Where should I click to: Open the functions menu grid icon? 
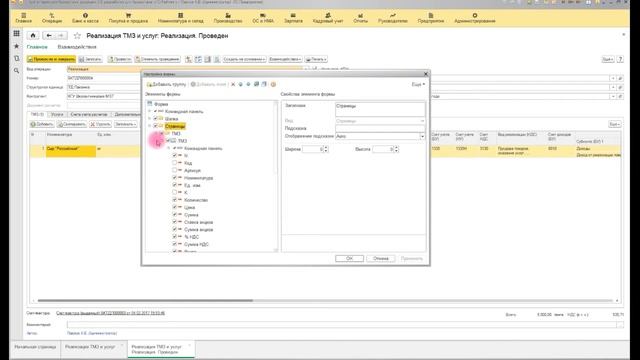click(x=16, y=33)
